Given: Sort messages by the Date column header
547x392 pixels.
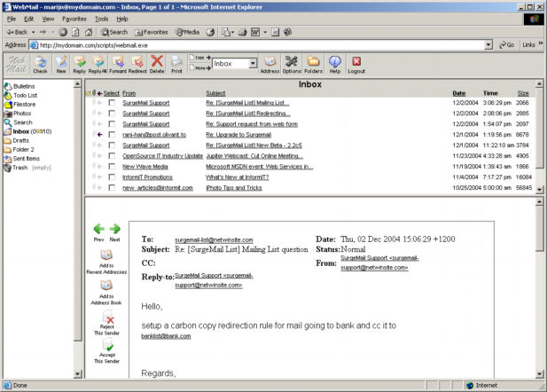Looking at the screenshot, I should tap(458, 92).
